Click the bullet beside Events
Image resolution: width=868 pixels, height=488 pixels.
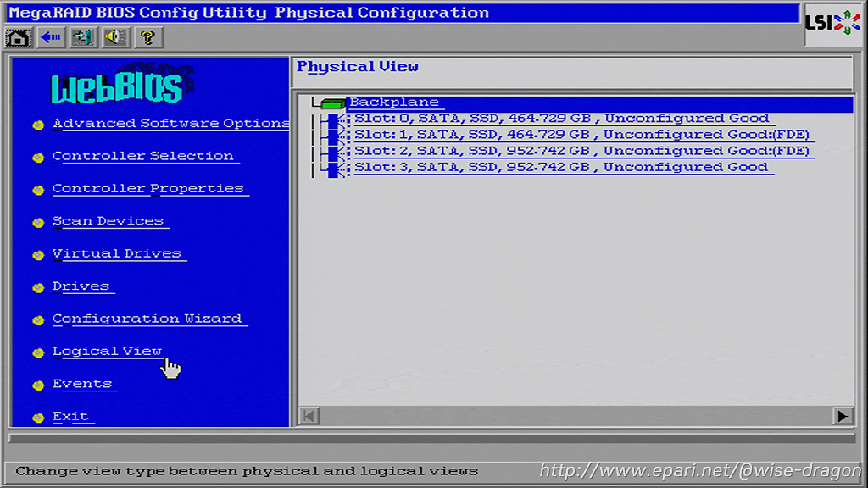pos(38,385)
